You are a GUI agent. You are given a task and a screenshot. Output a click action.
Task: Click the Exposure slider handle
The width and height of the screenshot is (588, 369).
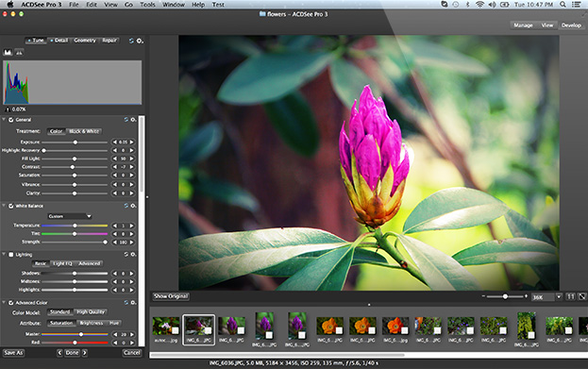point(76,143)
